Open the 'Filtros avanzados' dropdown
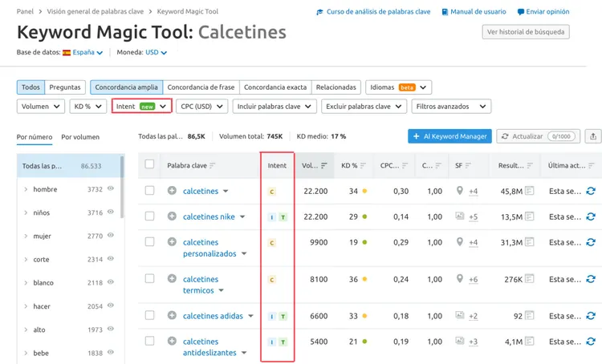Screen dimensions: 602x364 pyautogui.click(x=451, y=107)
